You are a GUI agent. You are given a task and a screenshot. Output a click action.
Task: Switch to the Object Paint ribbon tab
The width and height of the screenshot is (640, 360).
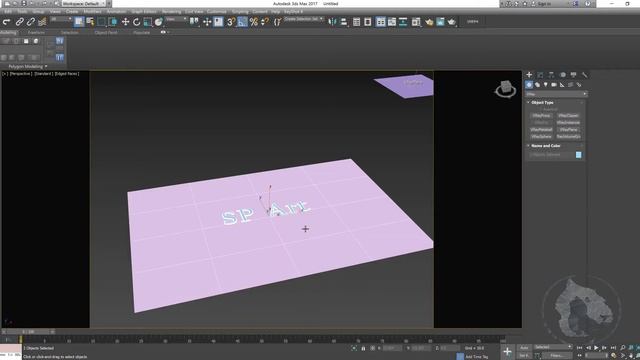click(x=106, y=33)
